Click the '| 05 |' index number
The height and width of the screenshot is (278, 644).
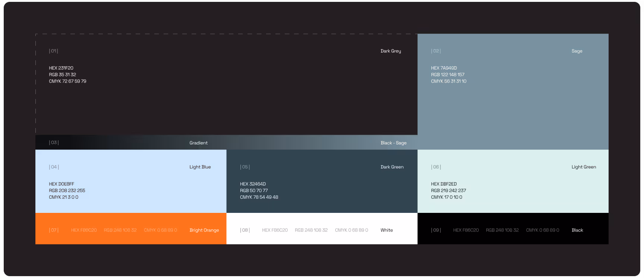(245, 167)
